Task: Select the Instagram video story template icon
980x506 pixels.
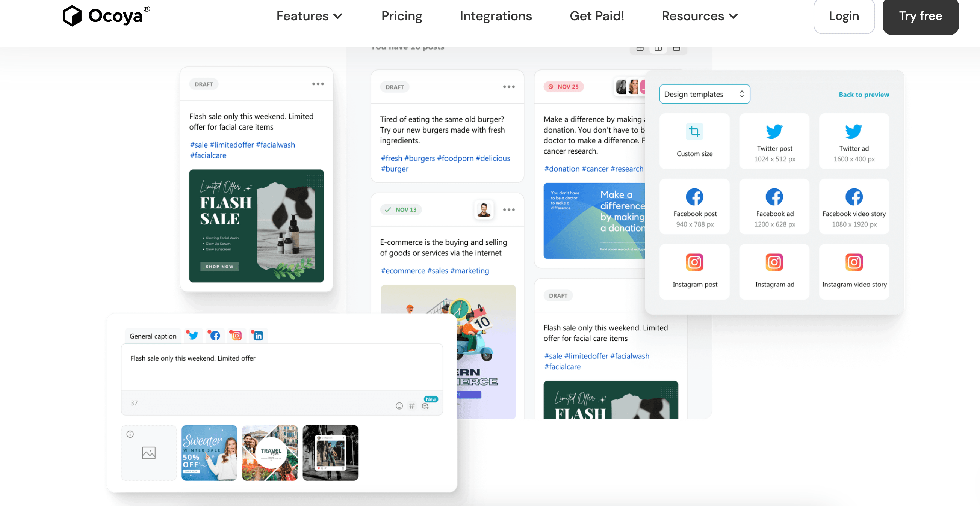Action: [x=854, y=263]
